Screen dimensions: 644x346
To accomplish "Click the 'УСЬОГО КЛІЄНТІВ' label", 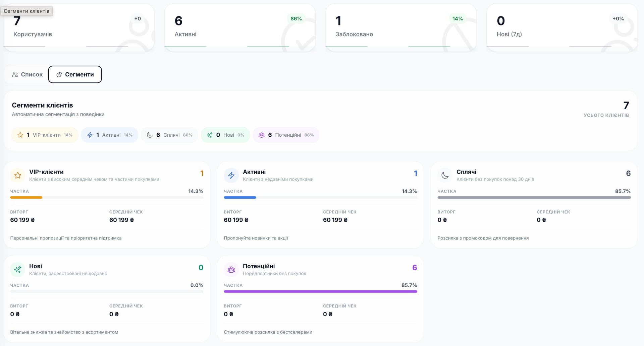I will point(606,115).
